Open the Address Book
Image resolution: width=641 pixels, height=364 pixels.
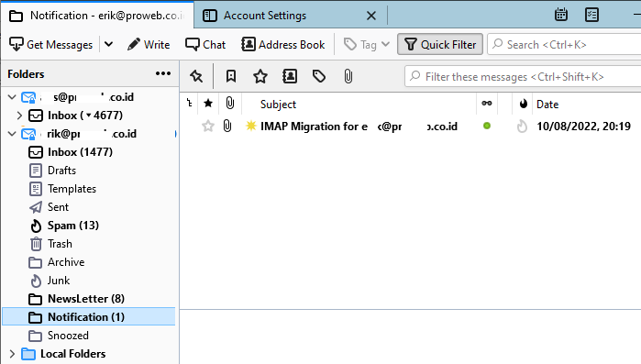tap(282, 45)
